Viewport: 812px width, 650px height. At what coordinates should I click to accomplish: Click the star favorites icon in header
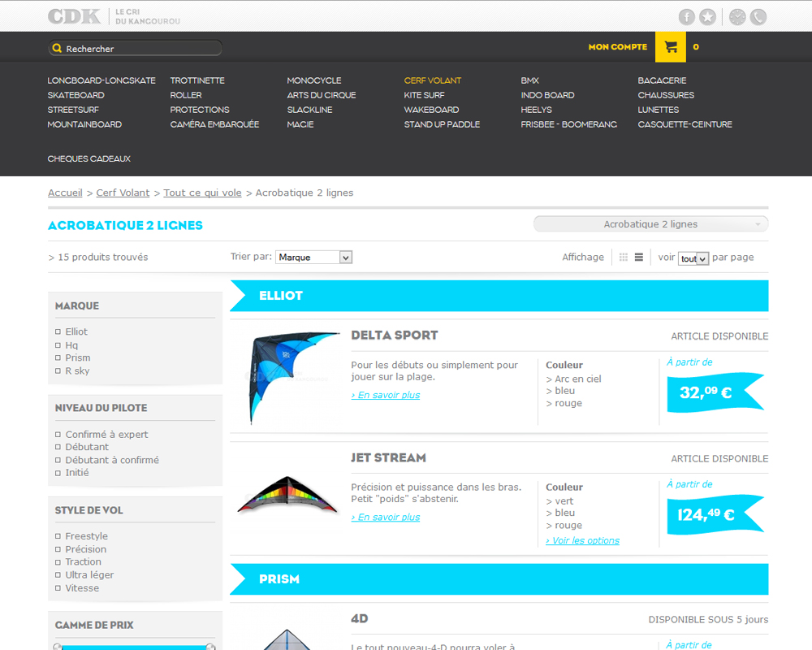coord(707,17)
